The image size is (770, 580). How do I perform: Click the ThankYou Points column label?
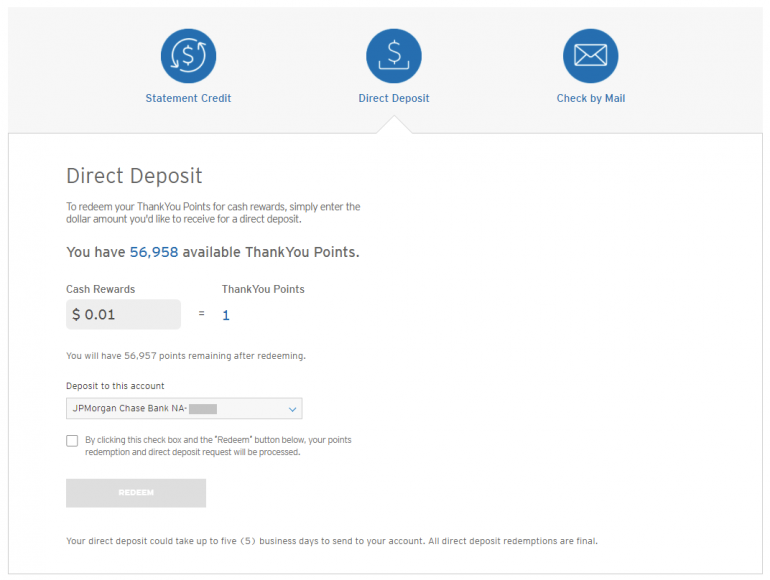coord(263,289)
